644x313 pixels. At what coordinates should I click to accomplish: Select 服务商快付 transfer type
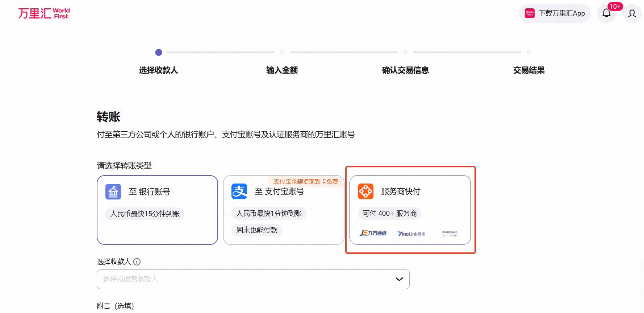410,210
